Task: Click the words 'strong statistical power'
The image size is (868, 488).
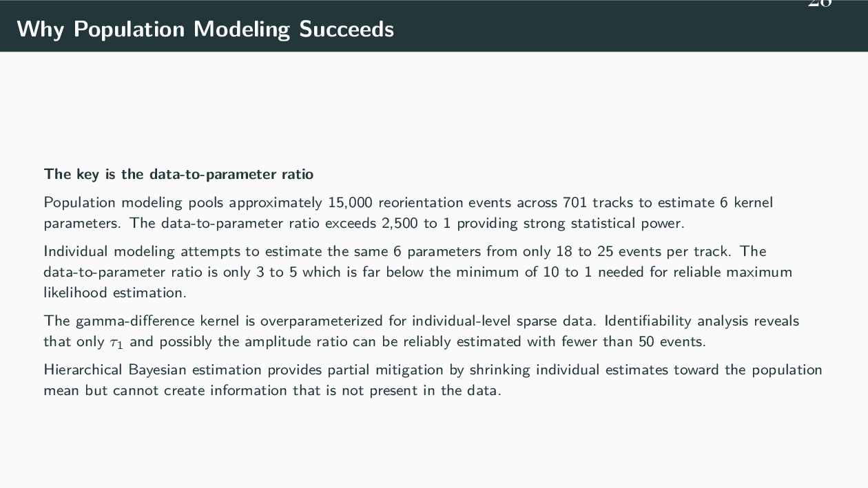Action: [607, 223]
